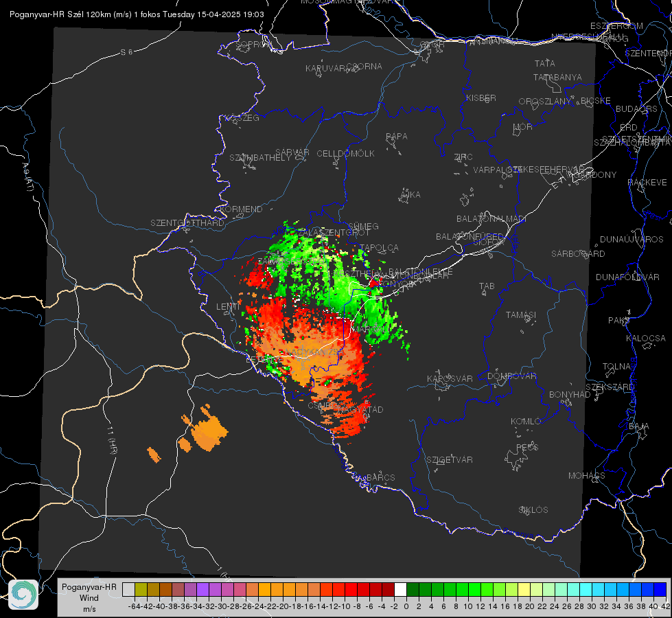Click the MOR town label
Viewport: 672px width, 618px height.
tap(523, 127)
